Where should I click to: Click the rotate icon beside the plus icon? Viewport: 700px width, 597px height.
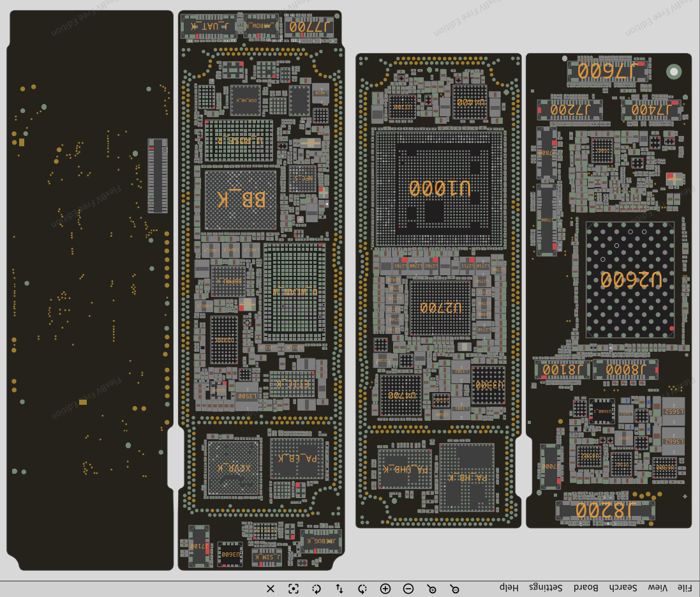click(x=362, y=589)
